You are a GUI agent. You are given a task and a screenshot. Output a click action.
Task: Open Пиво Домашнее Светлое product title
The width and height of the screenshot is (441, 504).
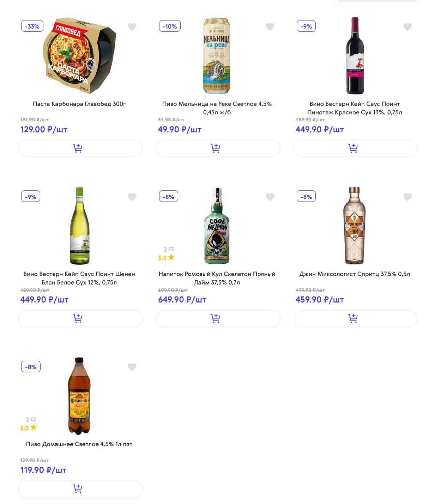79,444
